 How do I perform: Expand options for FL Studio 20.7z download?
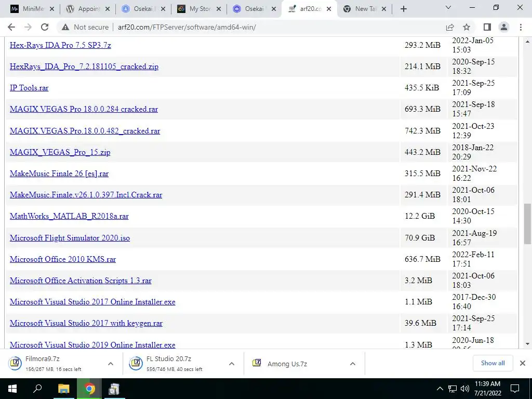click(232, 364)
